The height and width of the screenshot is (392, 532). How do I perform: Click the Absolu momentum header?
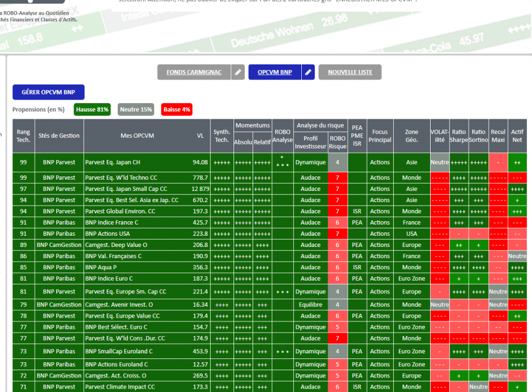pyautogui.click(x=243, y=142)
